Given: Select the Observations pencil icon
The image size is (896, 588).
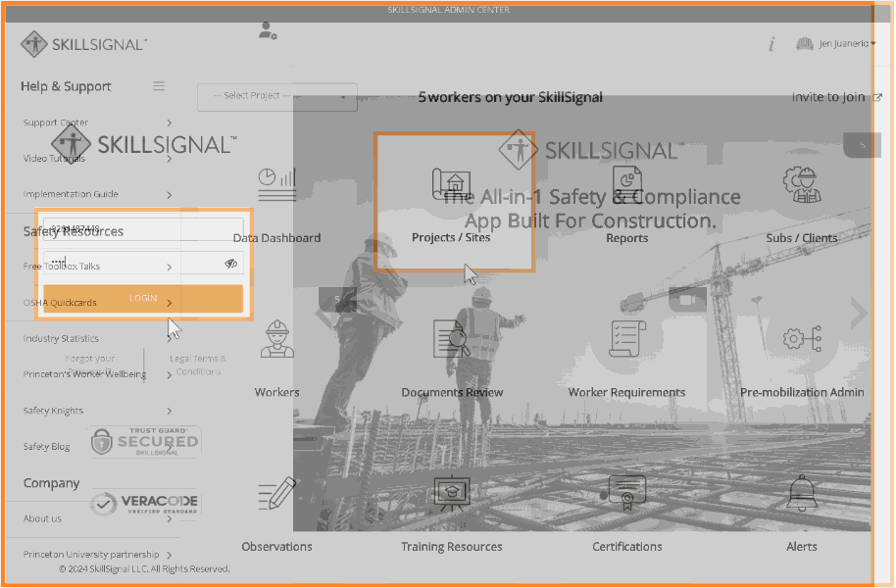Looking at the screenshot, I should coord(276,495).
